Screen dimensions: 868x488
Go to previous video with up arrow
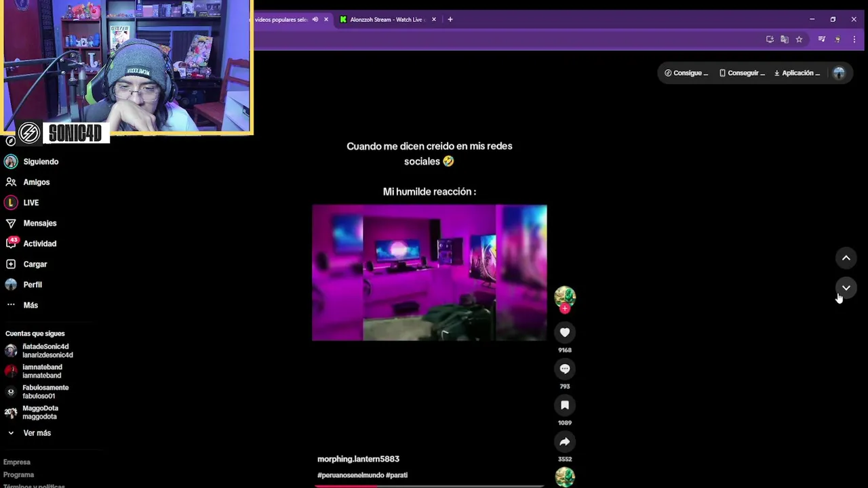(846, 258)
